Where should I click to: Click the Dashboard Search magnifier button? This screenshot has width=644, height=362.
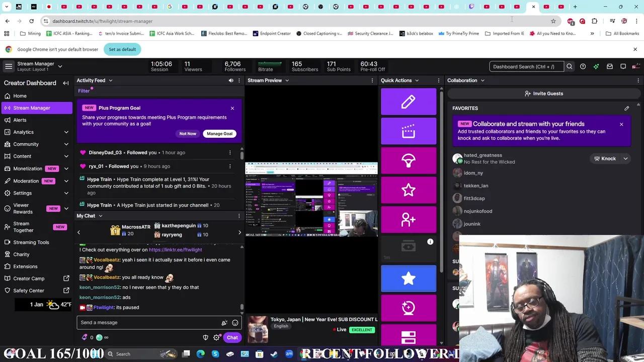569,66
